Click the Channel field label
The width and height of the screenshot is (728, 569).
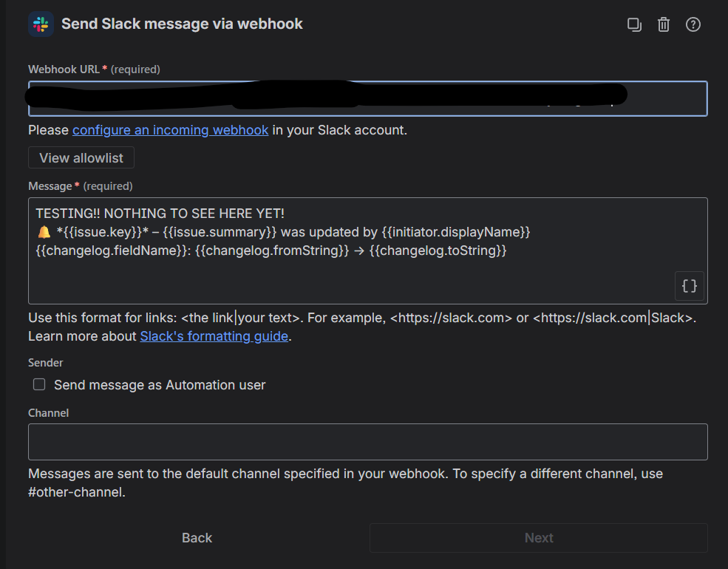click(48, 412)
